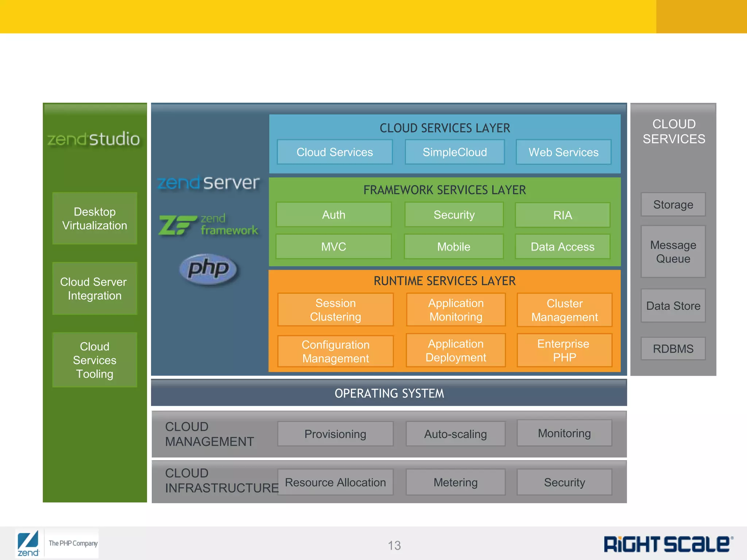Select the SimpleCloud box
Screen dimensions: 747x560
[454, 152]
